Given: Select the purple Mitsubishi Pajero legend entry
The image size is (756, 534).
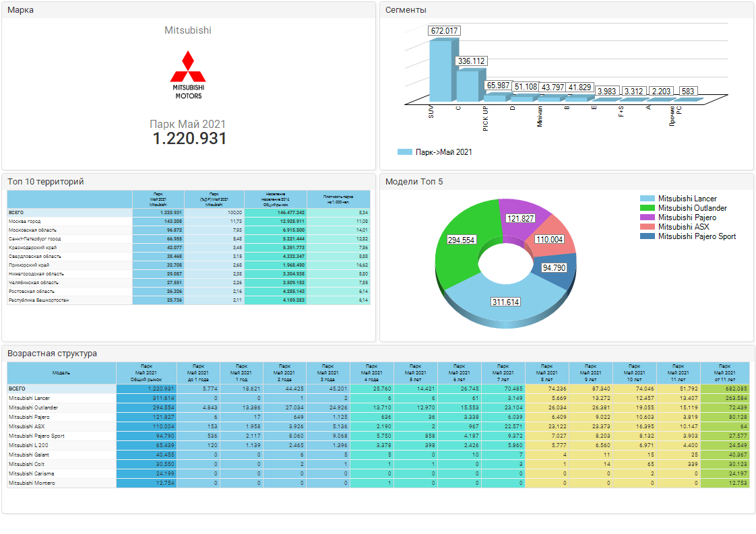Looking at the screenshot, I should click(x=687, y=218).
